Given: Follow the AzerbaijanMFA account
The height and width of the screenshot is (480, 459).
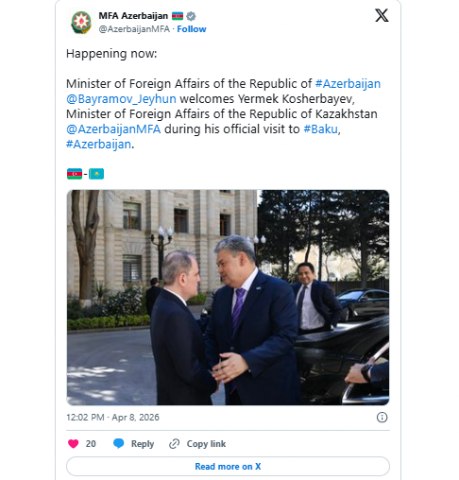Looking at the screenshot, I should tap(191, 29).
